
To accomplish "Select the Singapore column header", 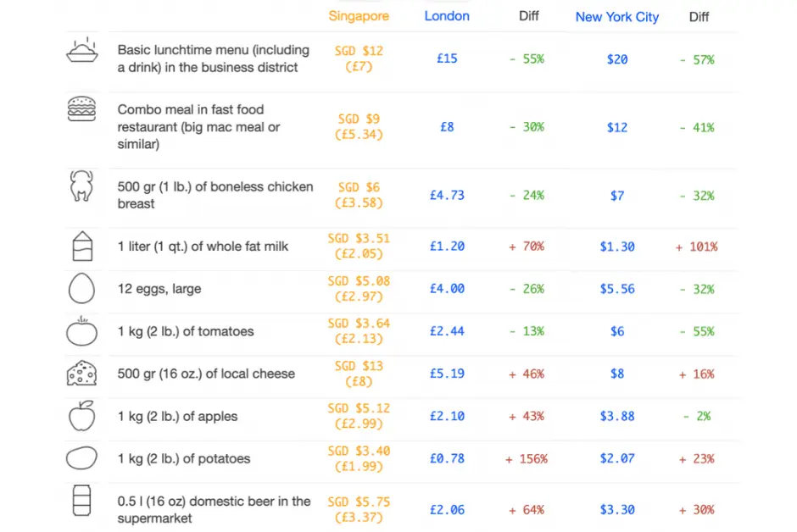I will 359,16.
